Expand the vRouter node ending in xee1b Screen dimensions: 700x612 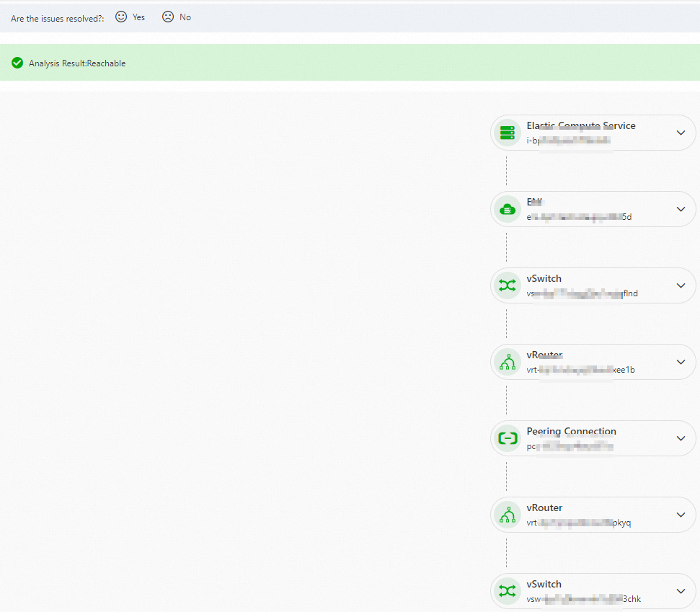coord(681,362)
